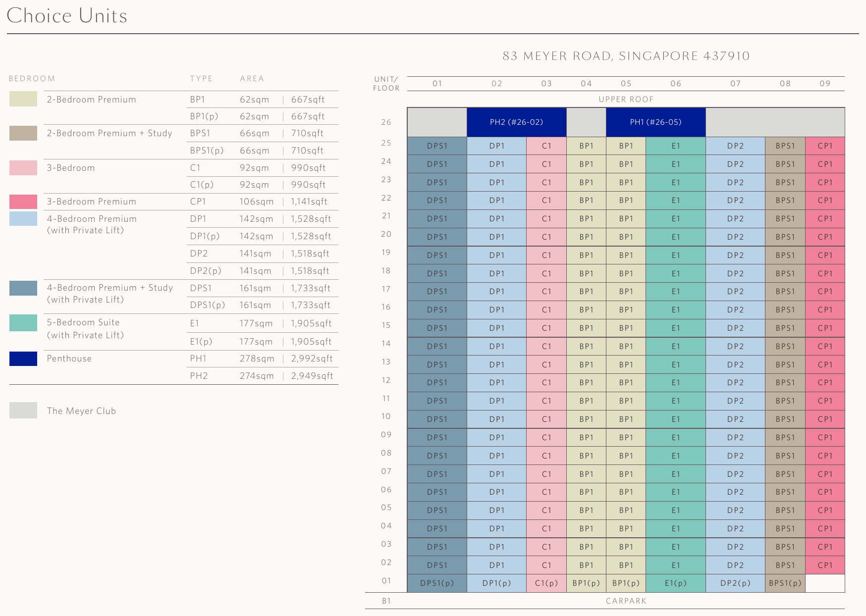Select the C1(p) ground floor unit
Screen dimensions: 866x616
546,583
